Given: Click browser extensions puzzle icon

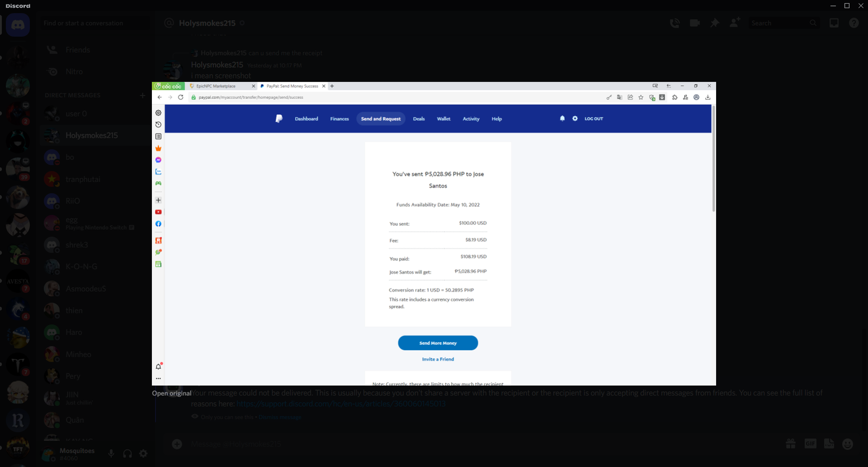Looking at the screenshot, I should (674, 97).
